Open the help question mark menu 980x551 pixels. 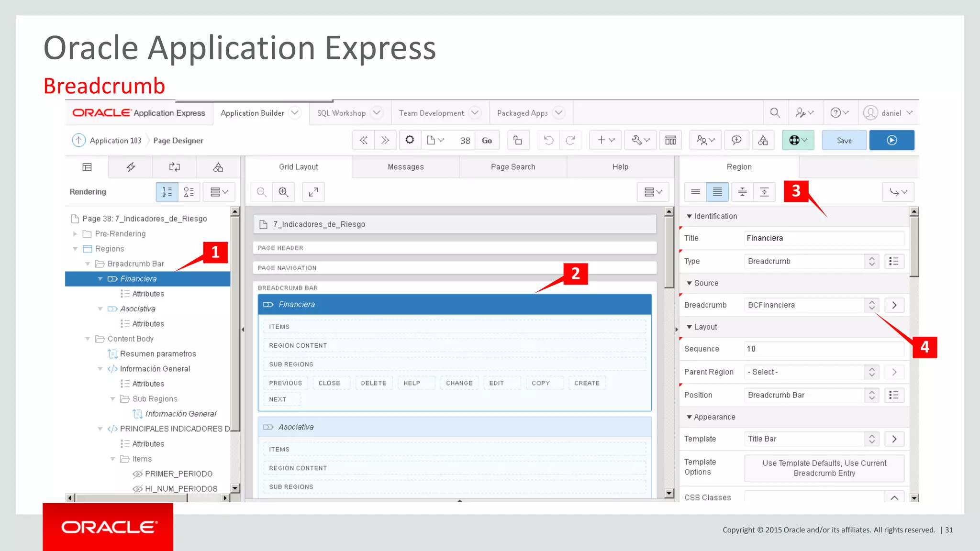coord(839,113)
